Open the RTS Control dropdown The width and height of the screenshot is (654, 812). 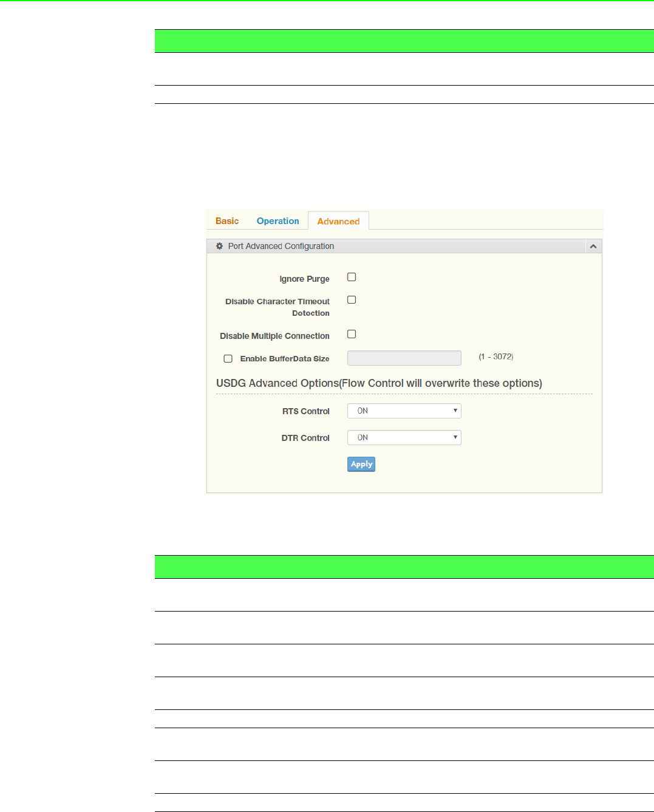point(404,411)
